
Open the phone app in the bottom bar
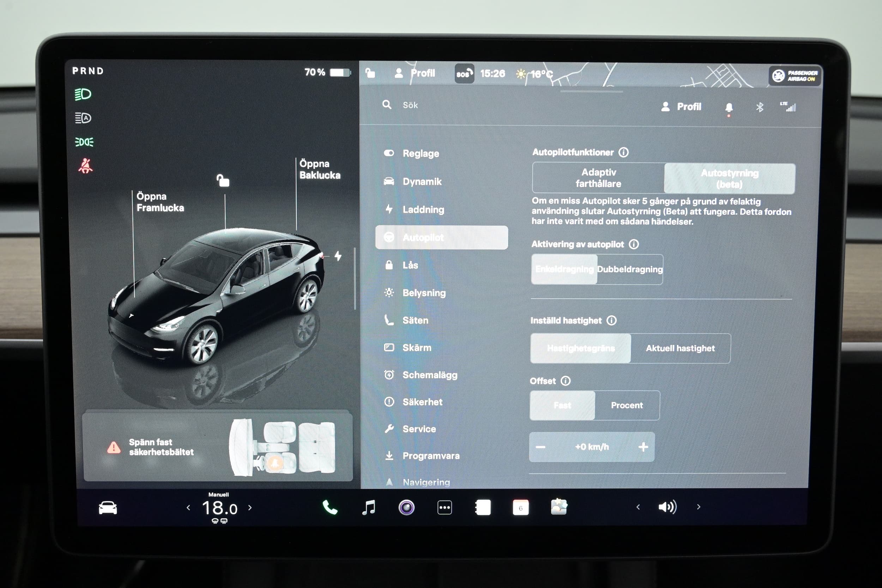point(330,507)
